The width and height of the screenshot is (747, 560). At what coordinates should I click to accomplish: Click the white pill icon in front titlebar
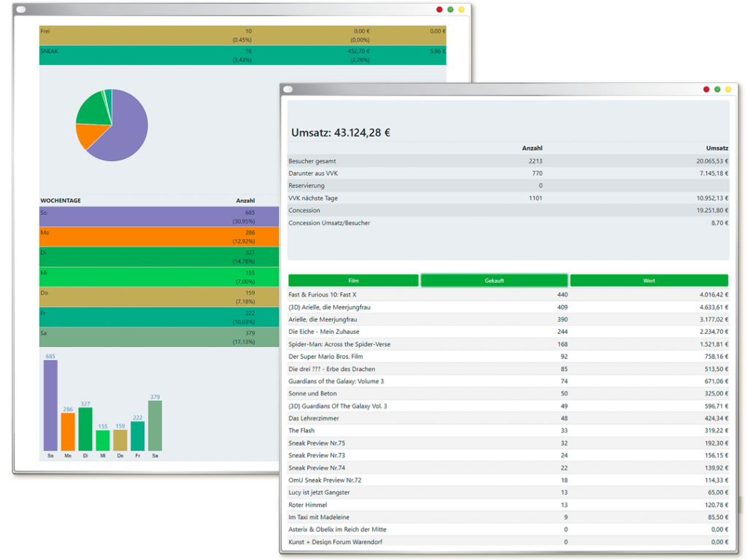click(x=288, y=89)
